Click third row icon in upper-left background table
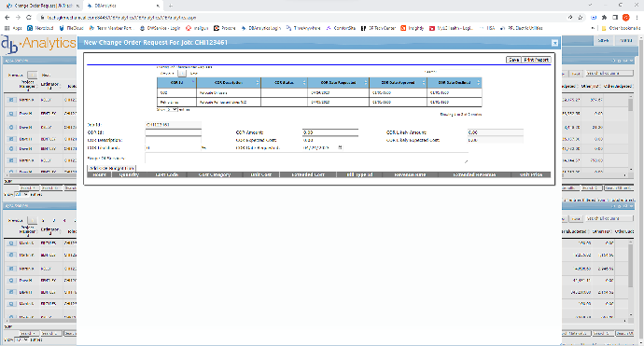 coord(11,127)
